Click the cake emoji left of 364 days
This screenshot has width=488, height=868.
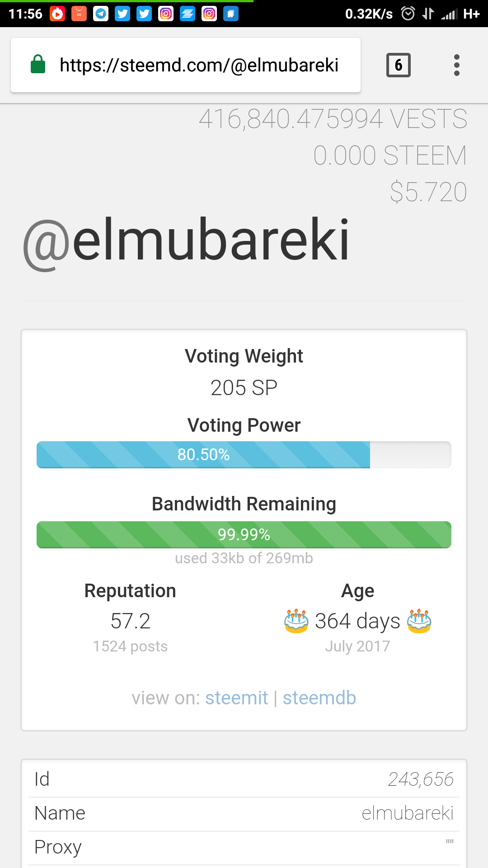(x=296, y=621)
